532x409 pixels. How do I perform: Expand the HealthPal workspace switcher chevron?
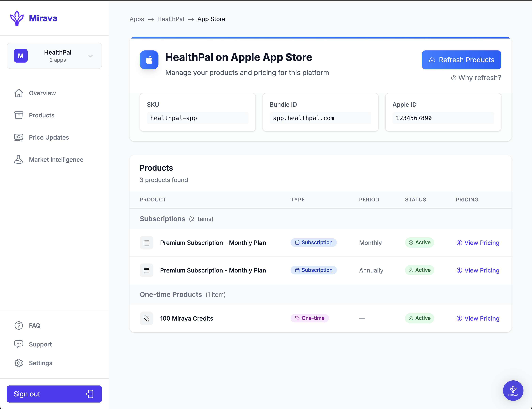(x=90, y=56)
